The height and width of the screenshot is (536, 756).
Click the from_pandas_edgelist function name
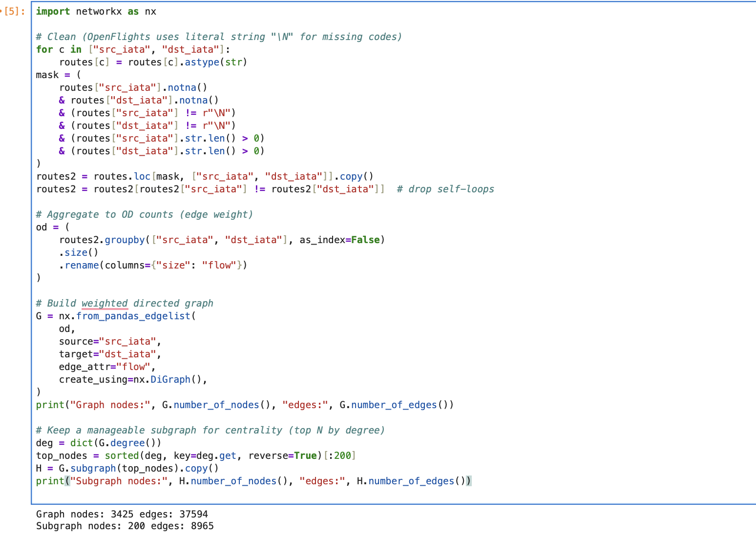133,316
